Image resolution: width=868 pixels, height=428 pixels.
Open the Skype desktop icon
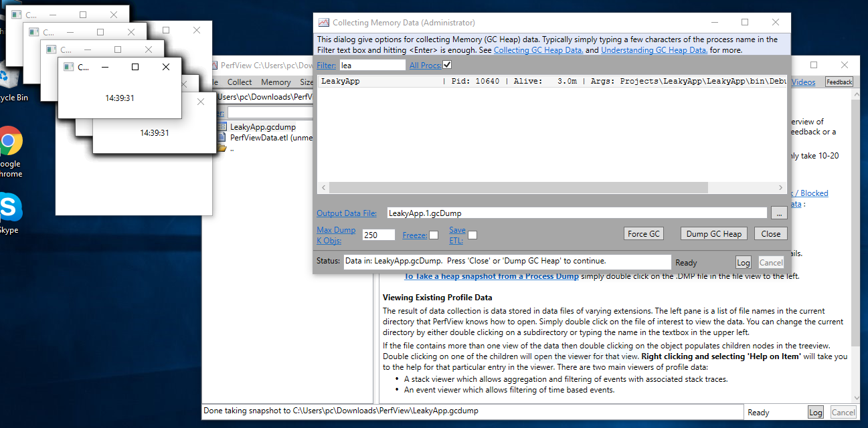pyautogui.click(x=9, y=207)
